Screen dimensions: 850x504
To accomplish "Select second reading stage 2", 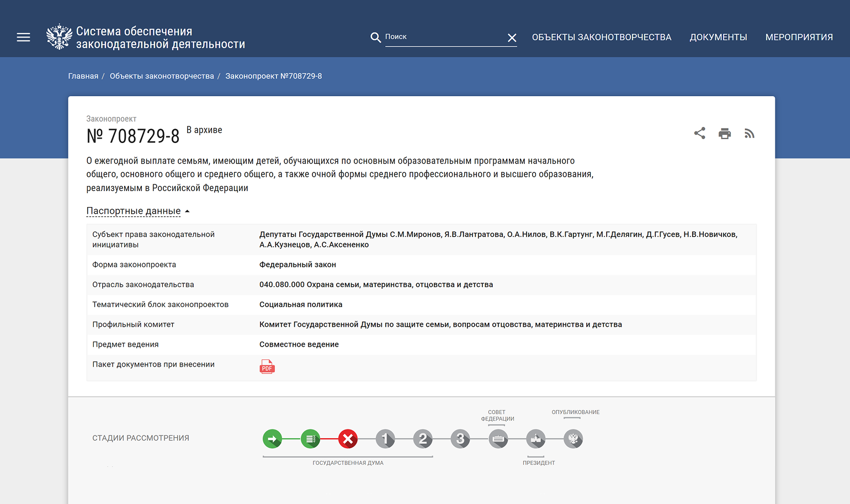I will coord(423,439).
